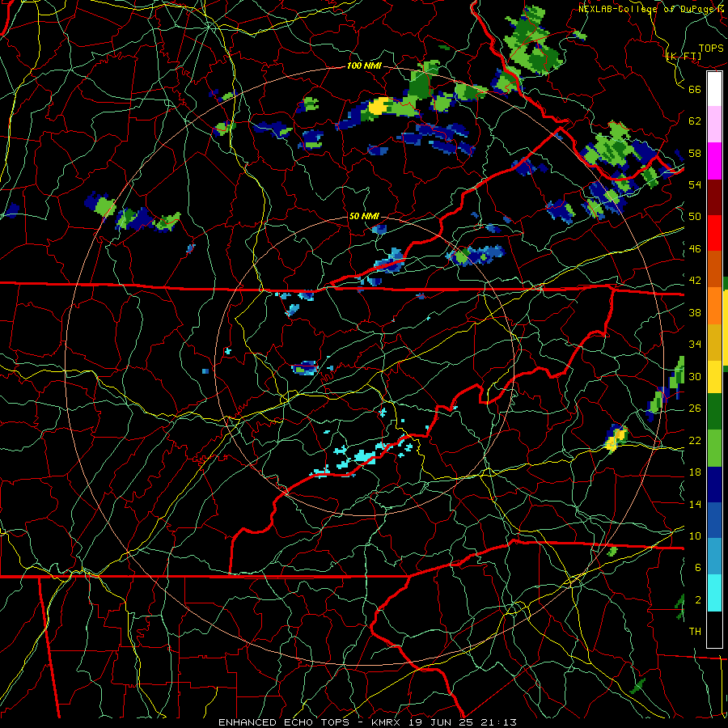
Task: Select the bright red legend color band
Action: (x=714, y=233)
